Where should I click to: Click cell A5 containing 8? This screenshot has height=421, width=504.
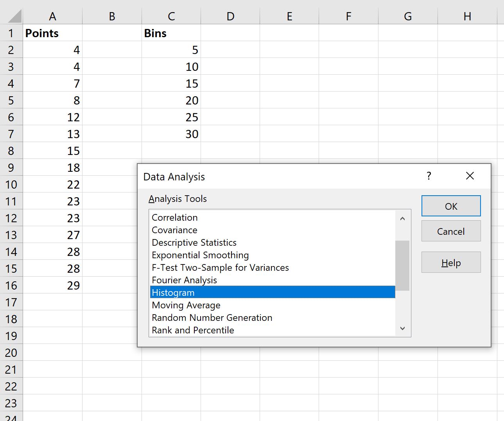coord(52,100)
